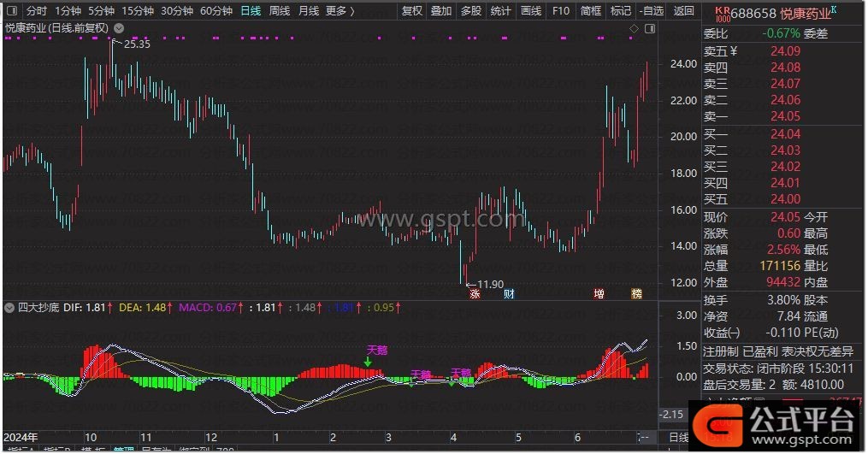Click the diamond icon above chart
The width and height of the screenshot is (868, 454).
click(x=634, y=28)
